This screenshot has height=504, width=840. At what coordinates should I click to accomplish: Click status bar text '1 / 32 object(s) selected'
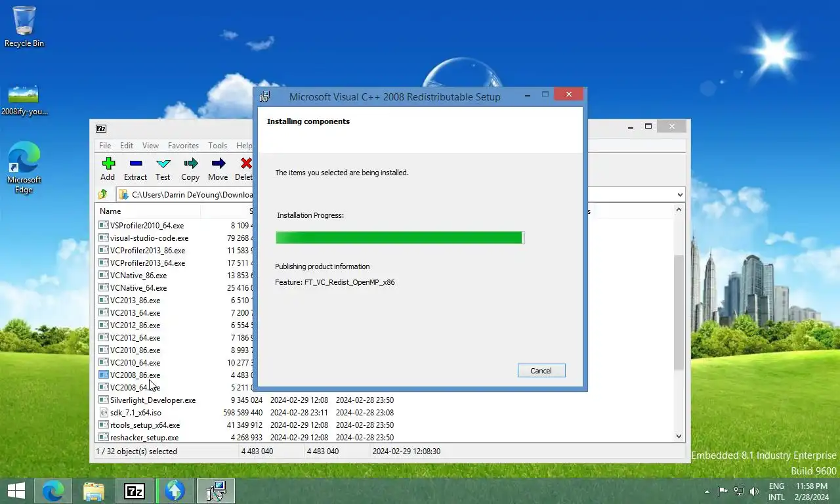pos(136,451)
